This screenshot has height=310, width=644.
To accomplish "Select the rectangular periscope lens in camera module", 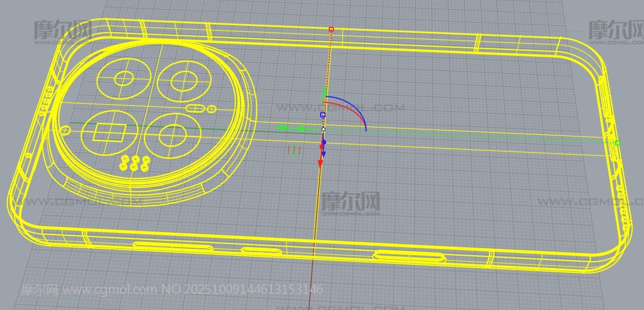I will click(x=110, y=132).
